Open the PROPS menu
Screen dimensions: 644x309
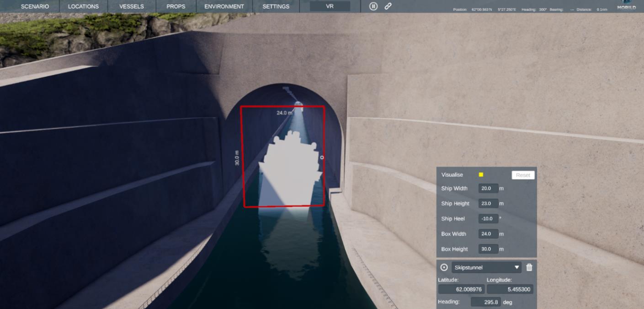click(176, 6)
